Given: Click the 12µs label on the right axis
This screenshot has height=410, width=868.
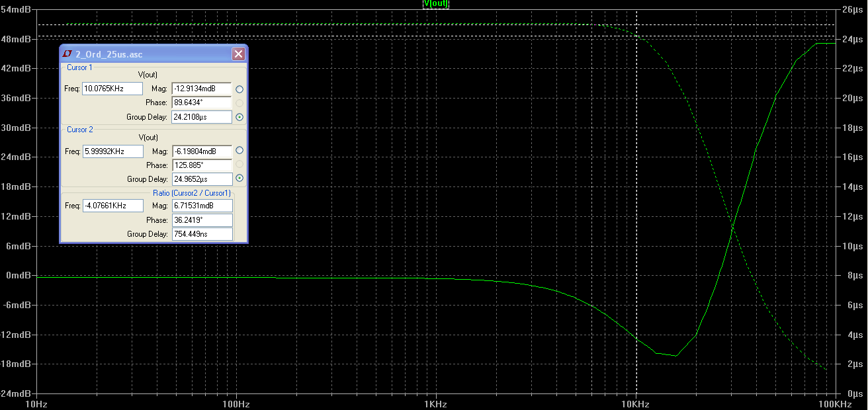Looking at the screenshot, I should [851, 216].
